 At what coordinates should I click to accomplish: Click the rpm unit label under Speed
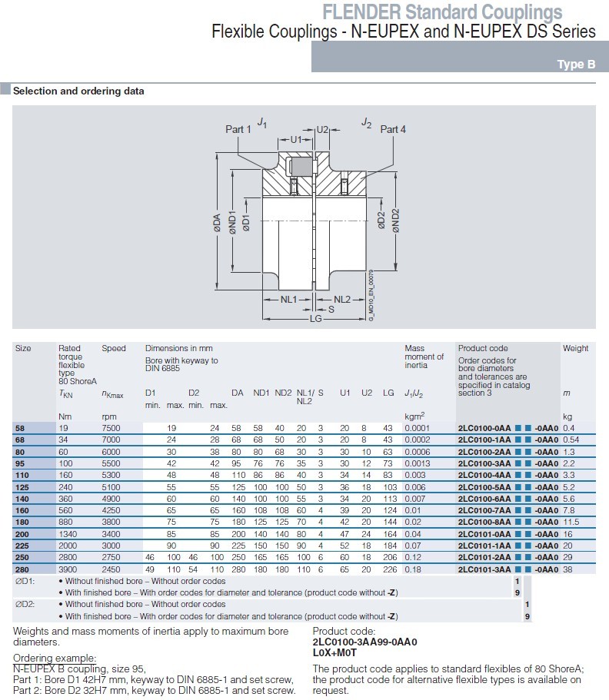click(x=109, y=417)
